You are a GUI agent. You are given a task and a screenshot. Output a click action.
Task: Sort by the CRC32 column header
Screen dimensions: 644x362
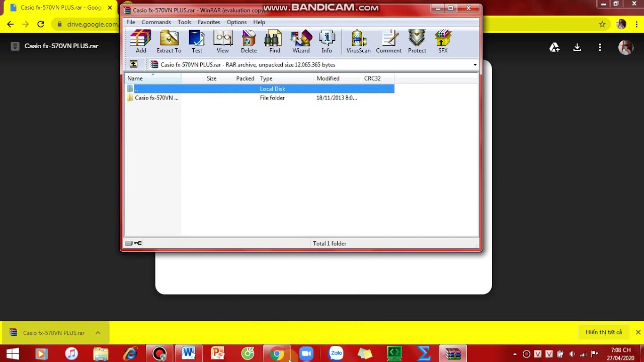[x=378, y=78]
